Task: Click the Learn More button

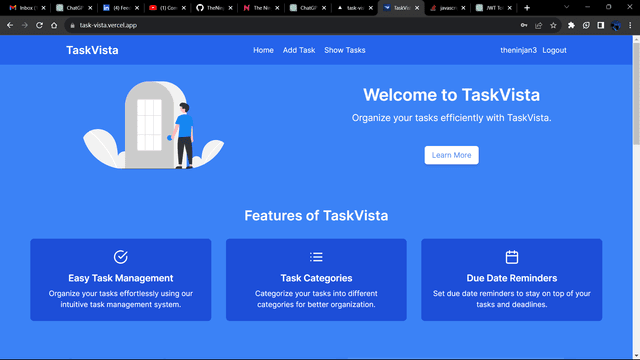Action: tap(451, 155)
